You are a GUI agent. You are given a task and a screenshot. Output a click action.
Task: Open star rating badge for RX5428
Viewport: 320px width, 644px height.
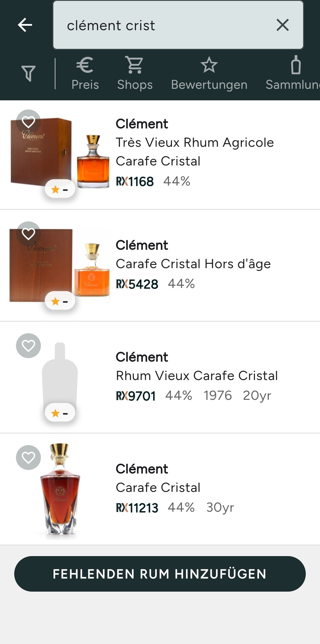pyautogui.click(x=60, y=301)
